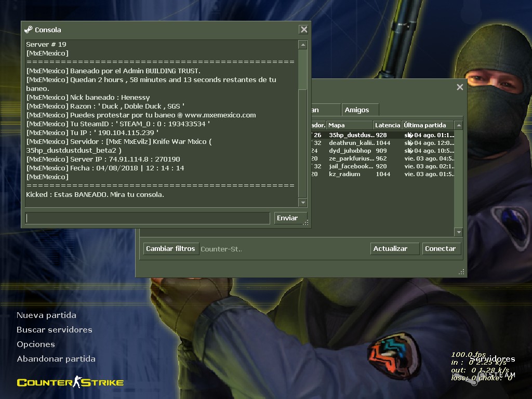Click the Steam icon in Consola title bar
The width and height of the screenshot is (532, 399).
pos(29,30)
